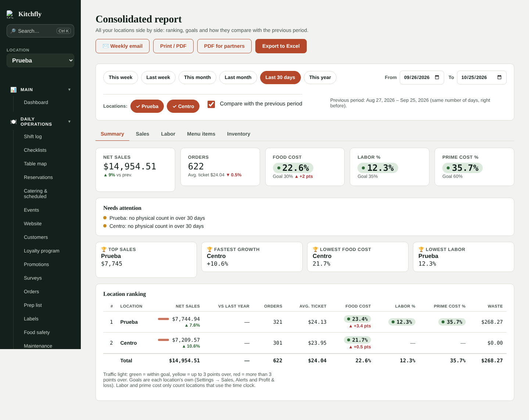Select the Last month range
The width and height of the screenshot is (529, 420).
tap(238, 78)
